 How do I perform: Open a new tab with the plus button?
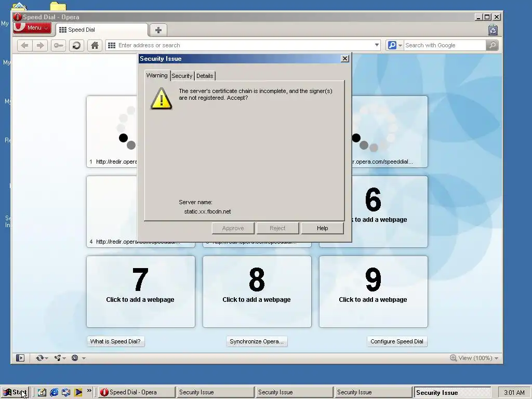pos(158,30)
